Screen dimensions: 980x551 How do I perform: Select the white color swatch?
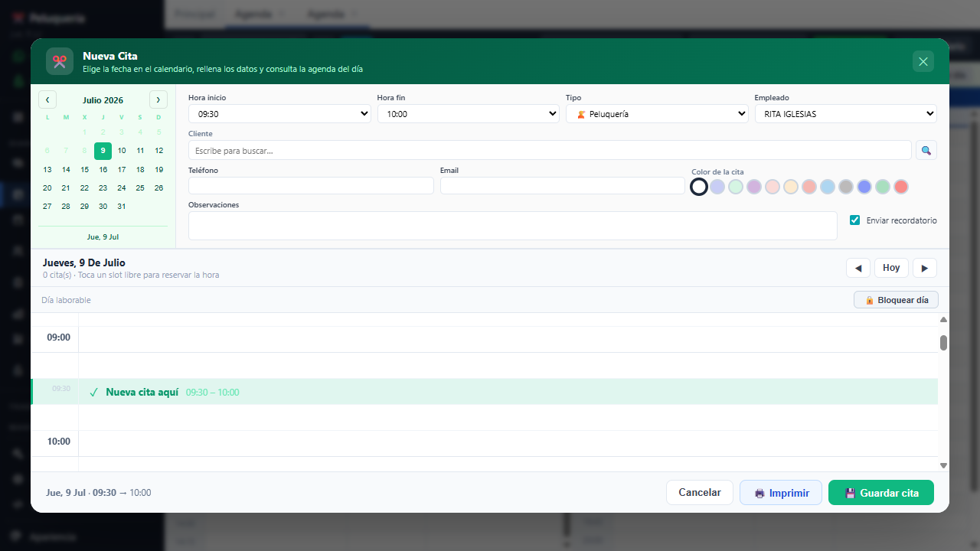coord(699,187)
